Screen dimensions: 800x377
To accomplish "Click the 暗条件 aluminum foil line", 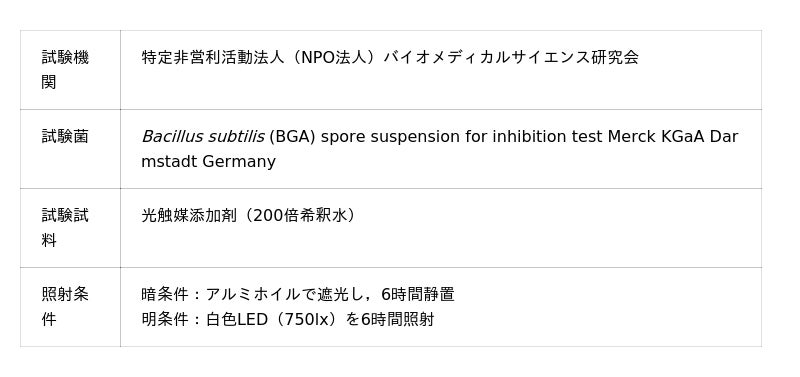I will pos(297,294).
